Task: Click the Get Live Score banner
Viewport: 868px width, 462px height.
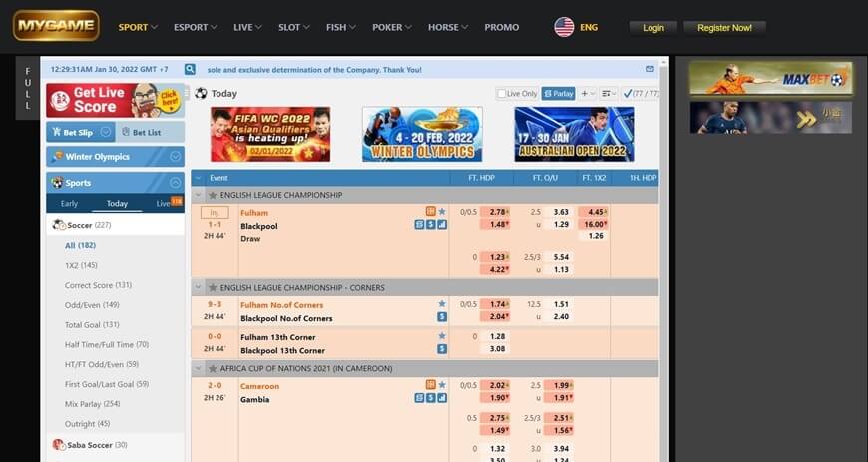Action: point(115,100)
